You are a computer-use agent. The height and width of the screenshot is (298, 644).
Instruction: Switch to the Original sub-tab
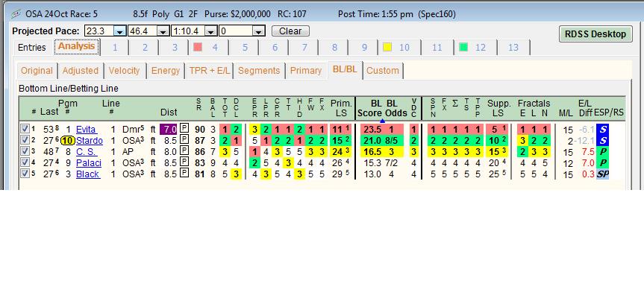pyautogui.click(x=37, y=71)
